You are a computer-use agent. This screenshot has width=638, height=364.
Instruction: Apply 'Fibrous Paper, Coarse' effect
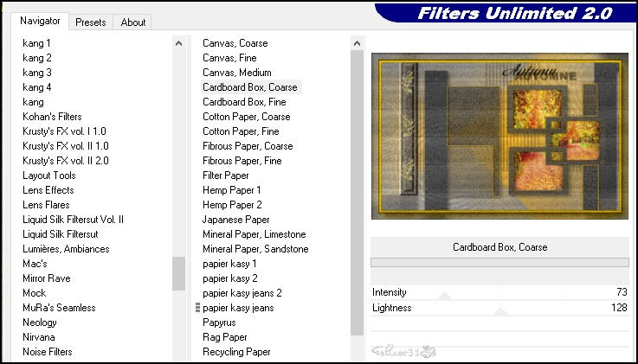coord(248,146)
